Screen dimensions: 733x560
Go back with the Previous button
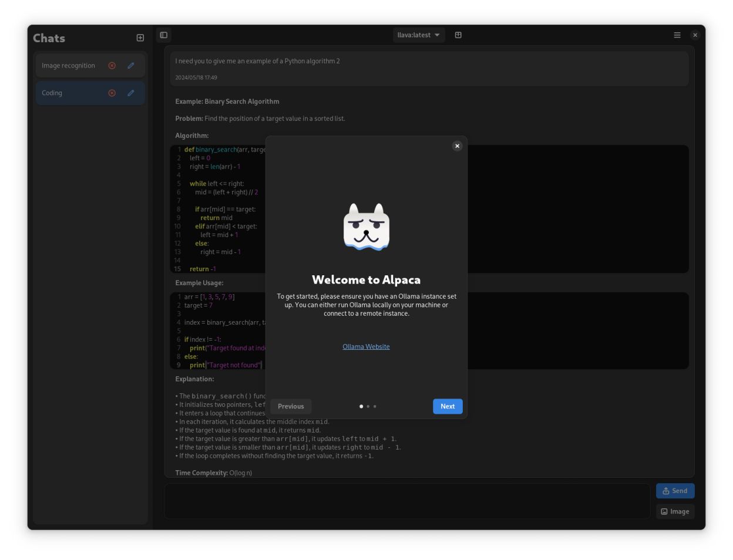click(291, 406)
